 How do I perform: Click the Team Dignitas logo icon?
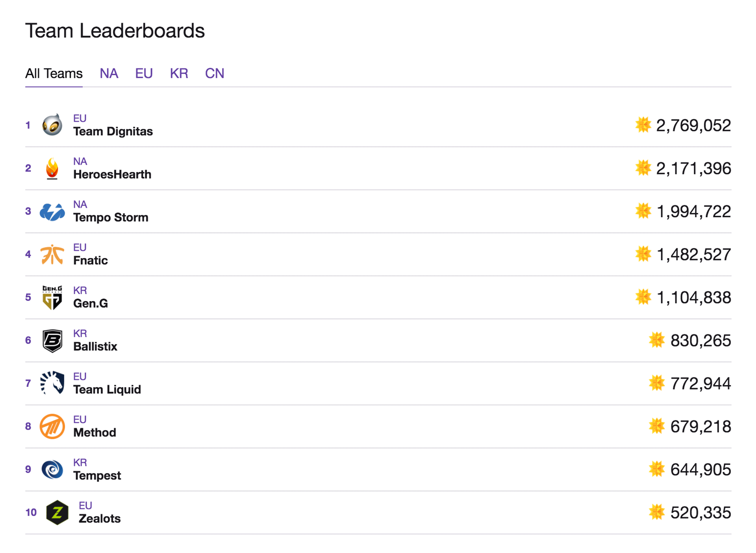tap(52, 125)
